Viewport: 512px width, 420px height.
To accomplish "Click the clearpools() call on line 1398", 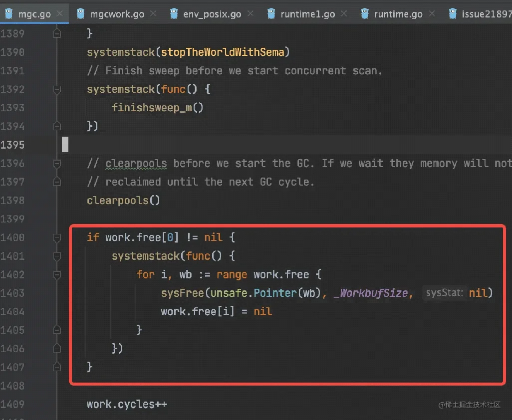I will [x=123, y=201].
